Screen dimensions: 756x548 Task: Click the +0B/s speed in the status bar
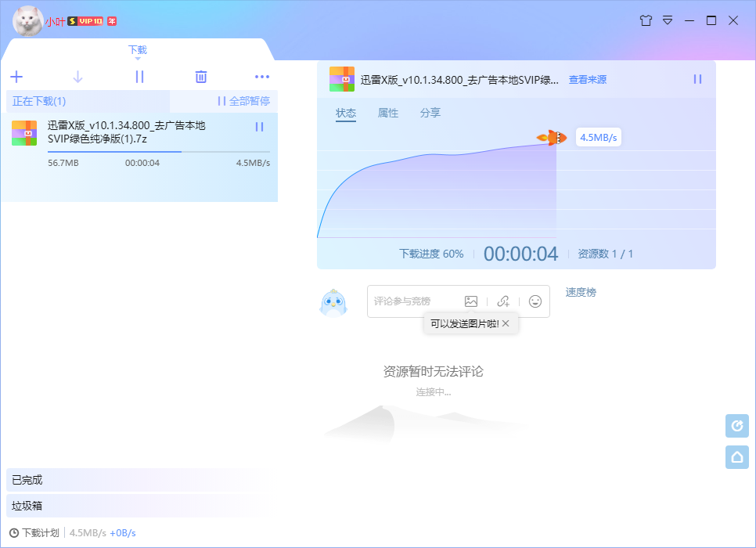coord(123,533)
